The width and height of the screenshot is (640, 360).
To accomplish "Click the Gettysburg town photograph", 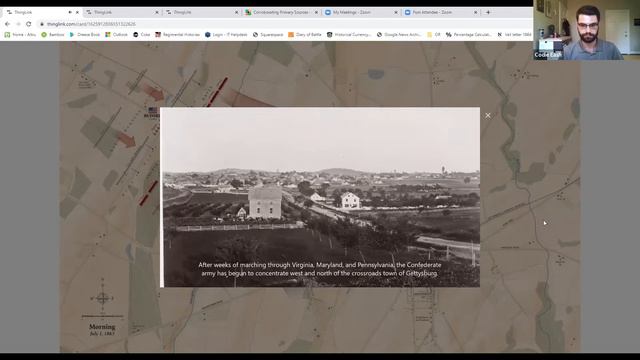I will (320, 197).
